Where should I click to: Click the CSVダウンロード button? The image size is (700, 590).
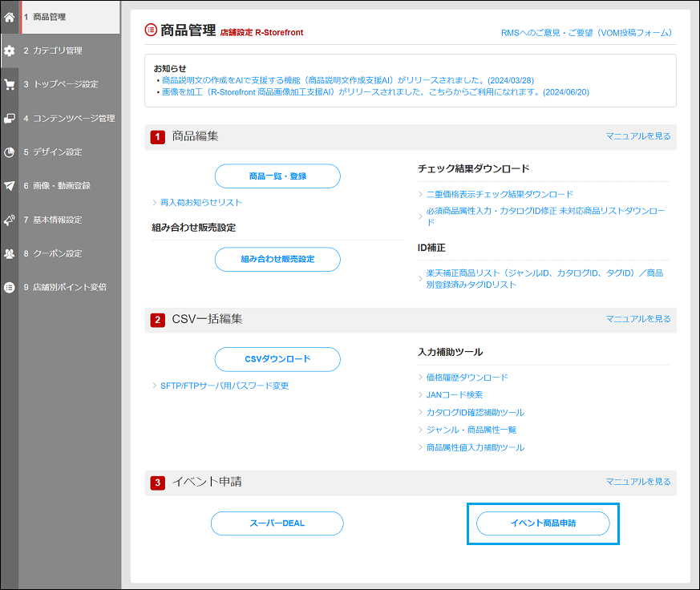pyautogui.click(x=277, y=359)
